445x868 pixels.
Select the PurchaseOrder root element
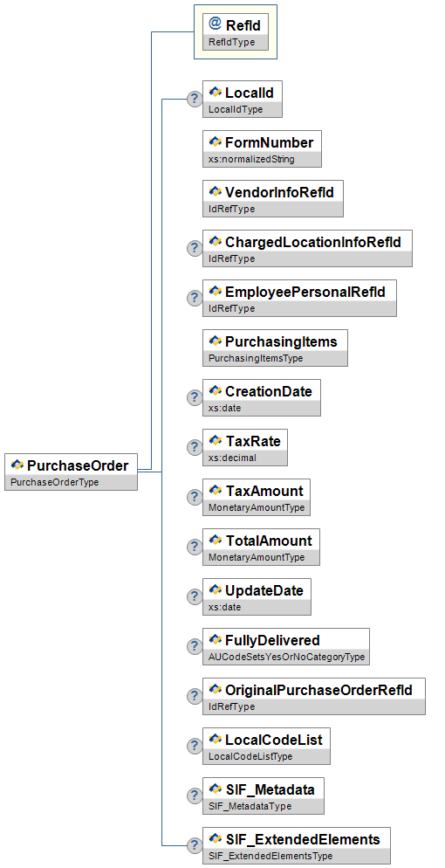[x=71, y=472]
